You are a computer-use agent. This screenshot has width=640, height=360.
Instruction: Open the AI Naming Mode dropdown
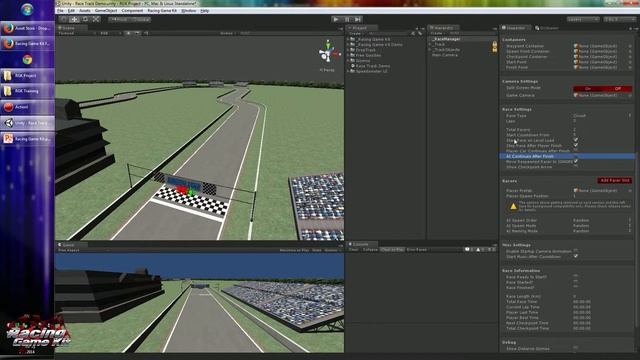(x=602, y=231)
